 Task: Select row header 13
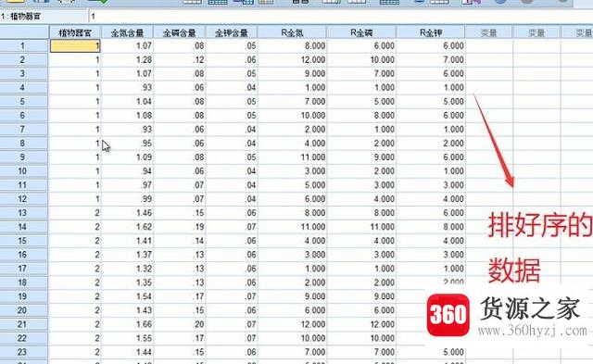(24, 213)
